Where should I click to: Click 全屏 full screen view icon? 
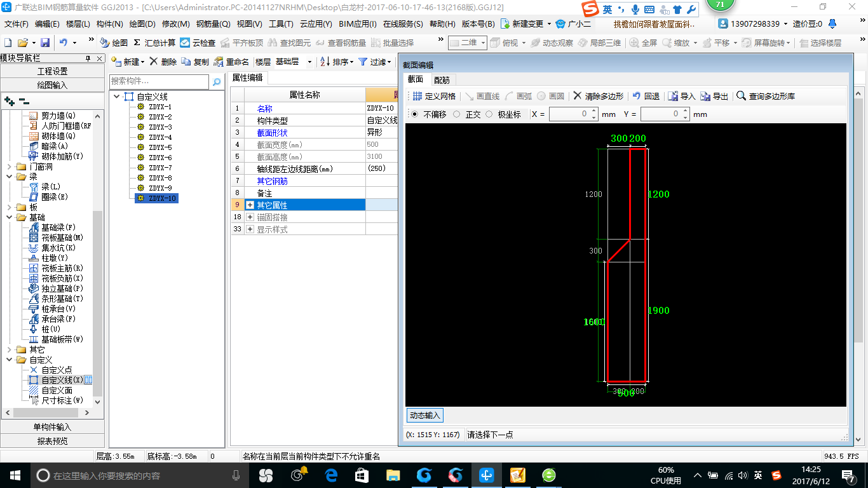click(x=643, y=43)
